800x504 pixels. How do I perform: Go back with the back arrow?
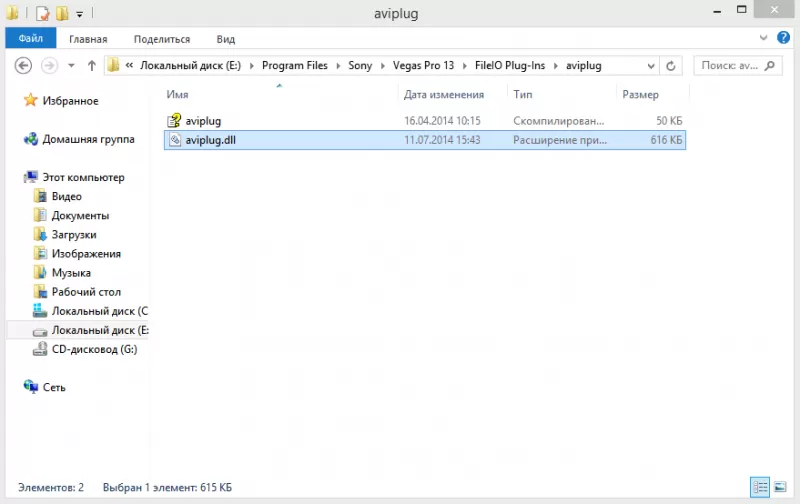pos(23,66)
